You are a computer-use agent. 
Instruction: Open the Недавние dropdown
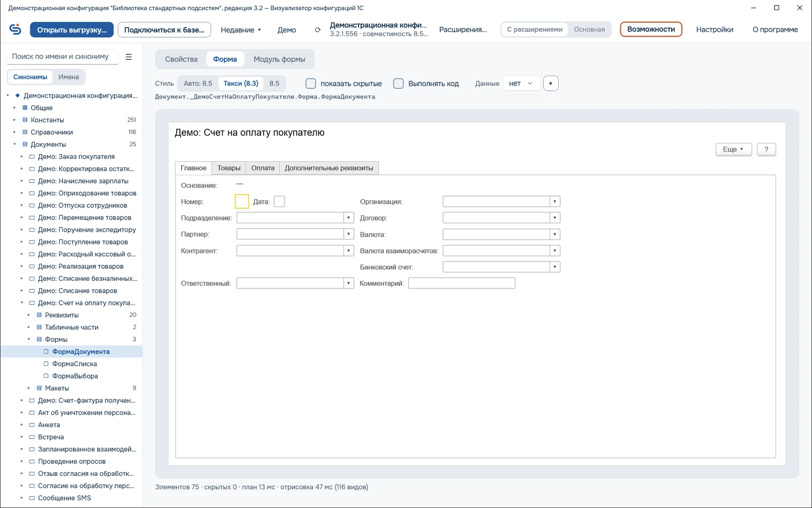[x=241, y=30]
